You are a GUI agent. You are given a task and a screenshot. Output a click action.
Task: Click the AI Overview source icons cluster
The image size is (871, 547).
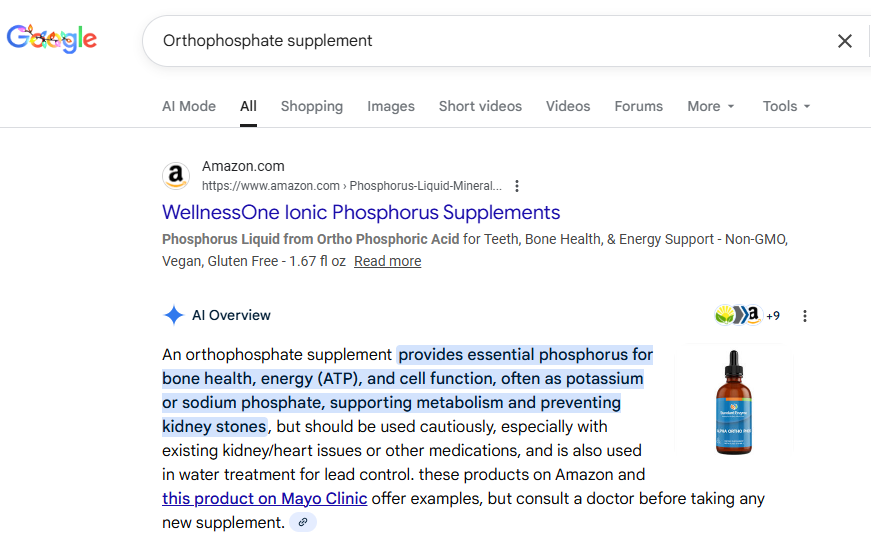pyautogui.click(x=746, y=316)
